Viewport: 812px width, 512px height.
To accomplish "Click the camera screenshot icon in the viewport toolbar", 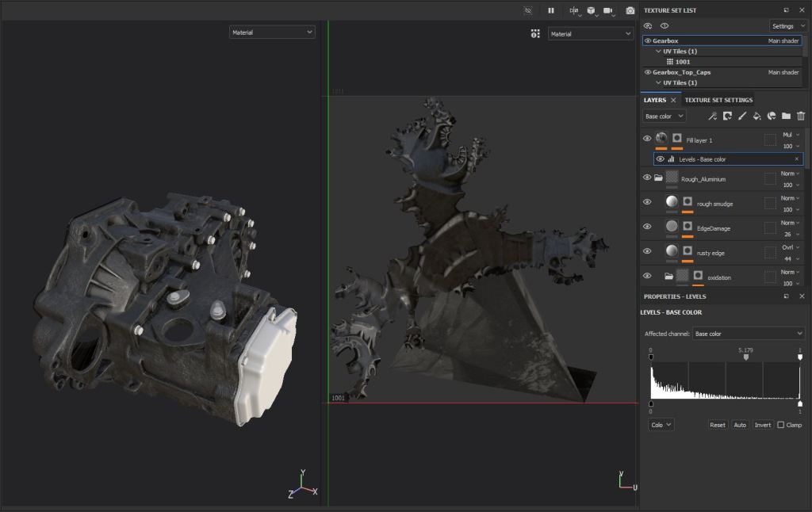I will coord(630,10).
